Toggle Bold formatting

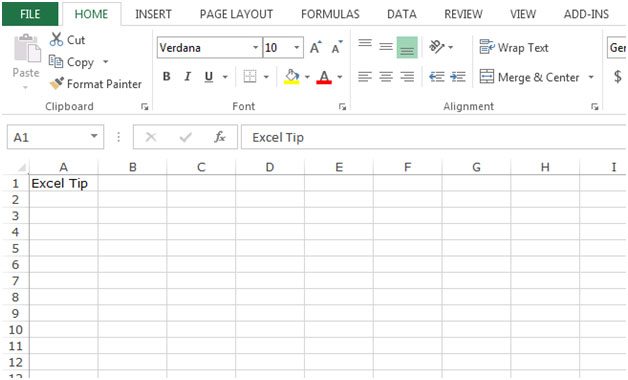click(x=167, y=76)
